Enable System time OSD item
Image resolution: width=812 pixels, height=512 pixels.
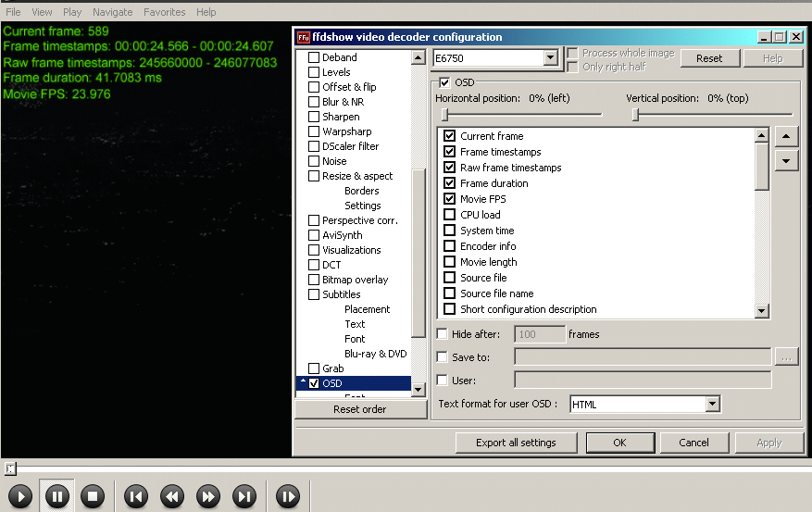(449, 231)
